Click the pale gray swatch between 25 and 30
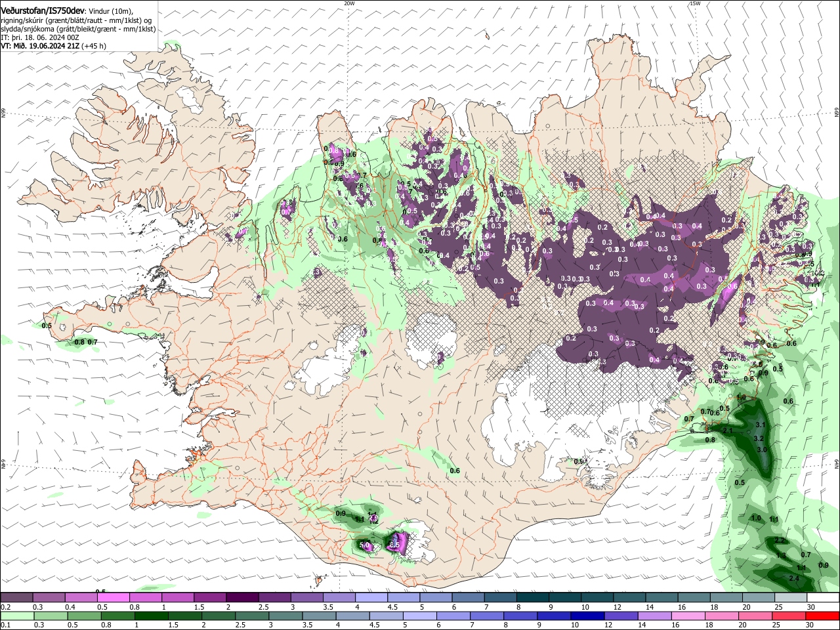840x630 pixels. (791, 598)
